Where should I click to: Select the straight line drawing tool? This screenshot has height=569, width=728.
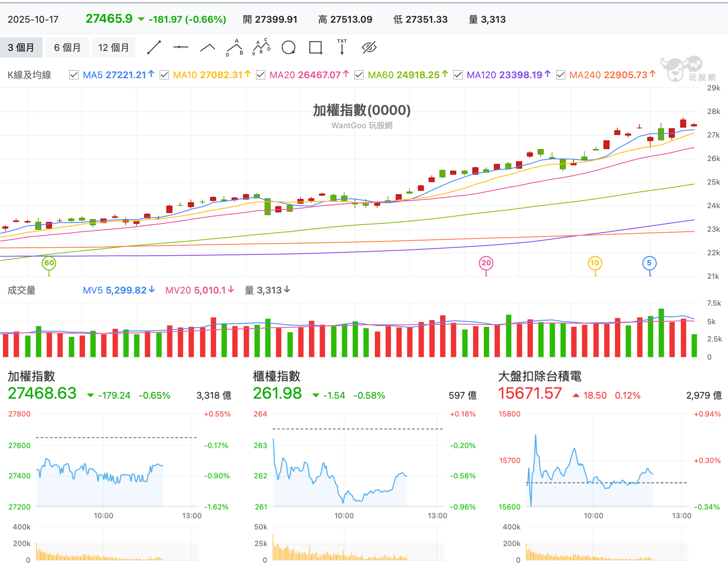click(154, 48)
